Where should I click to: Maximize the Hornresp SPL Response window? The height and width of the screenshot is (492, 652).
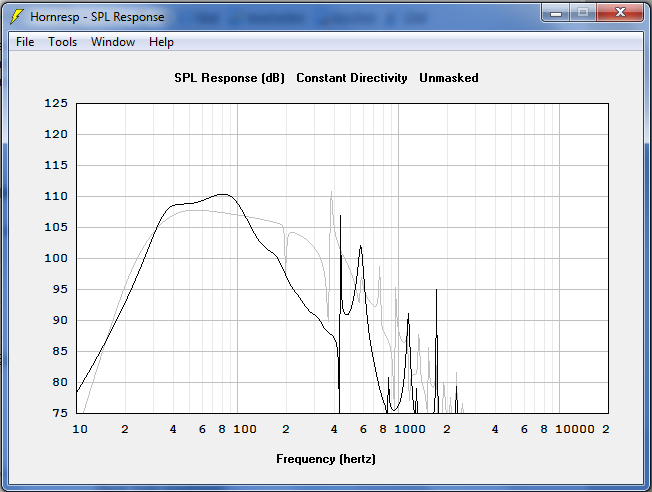click(582, 12)
